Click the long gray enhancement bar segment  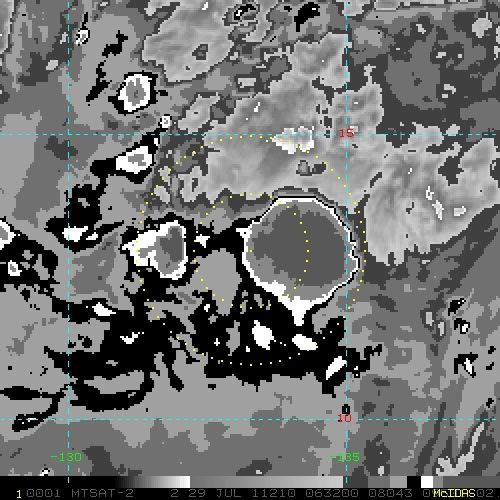click(267, 482)
